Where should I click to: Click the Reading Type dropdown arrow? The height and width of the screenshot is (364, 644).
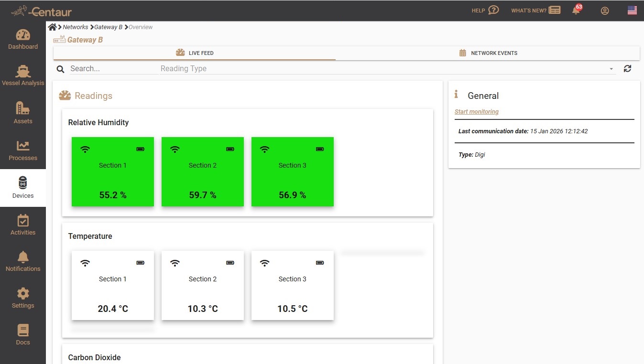tap(611, 69)
